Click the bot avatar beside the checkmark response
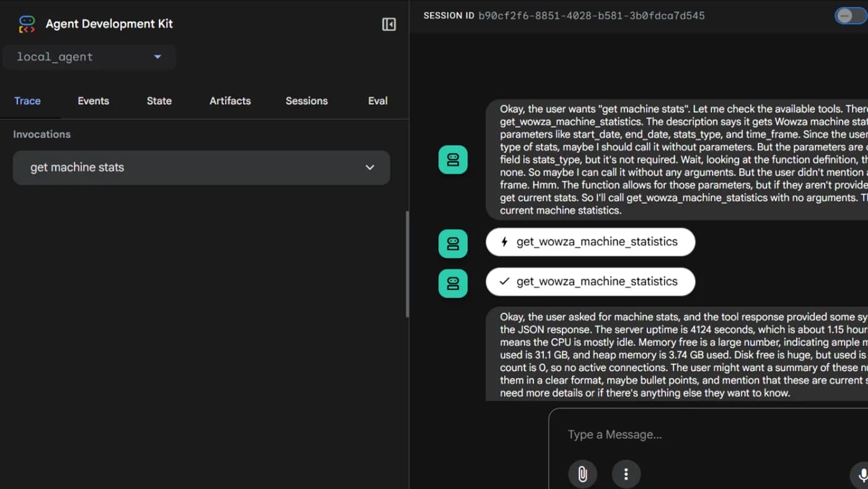Screen dimensions: 868x489 453,283
